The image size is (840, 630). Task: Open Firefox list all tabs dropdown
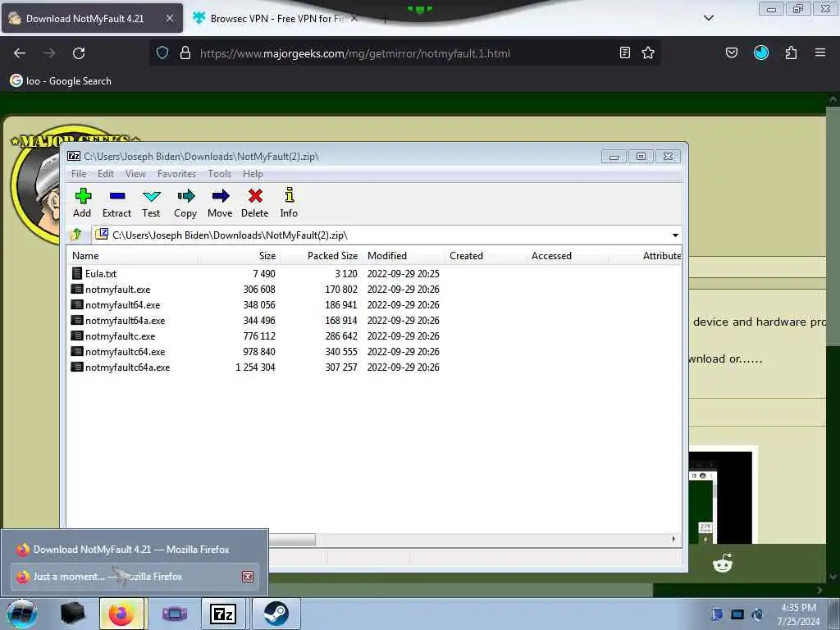click(x=709, y=18)
